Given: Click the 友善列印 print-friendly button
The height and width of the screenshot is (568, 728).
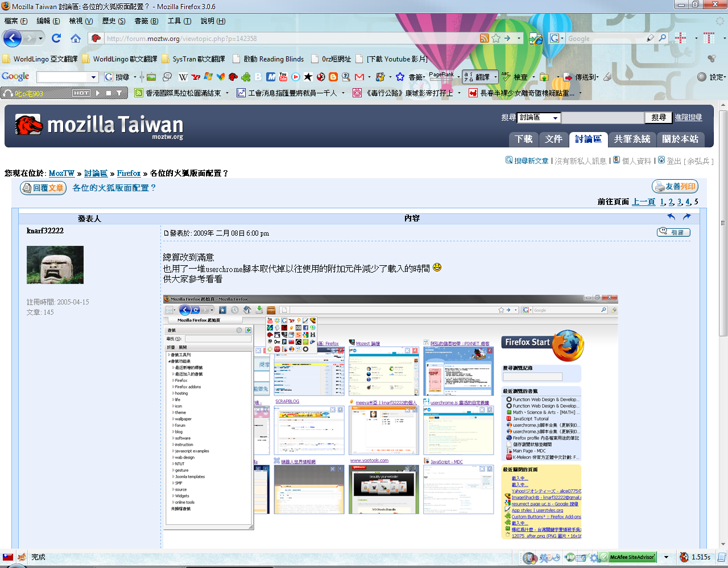Looking at the screenshot, I should (x=675, y=186).
